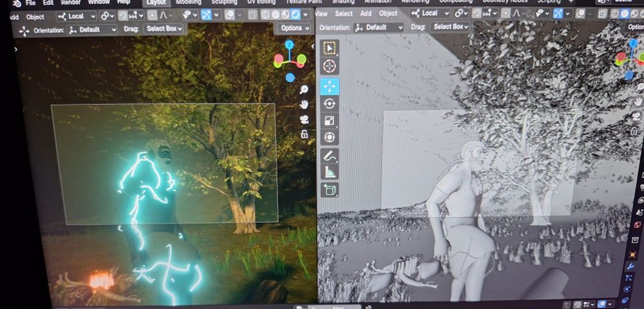Open Orientation Default dropdown in right viewport
644x309 pixels.
379,28
